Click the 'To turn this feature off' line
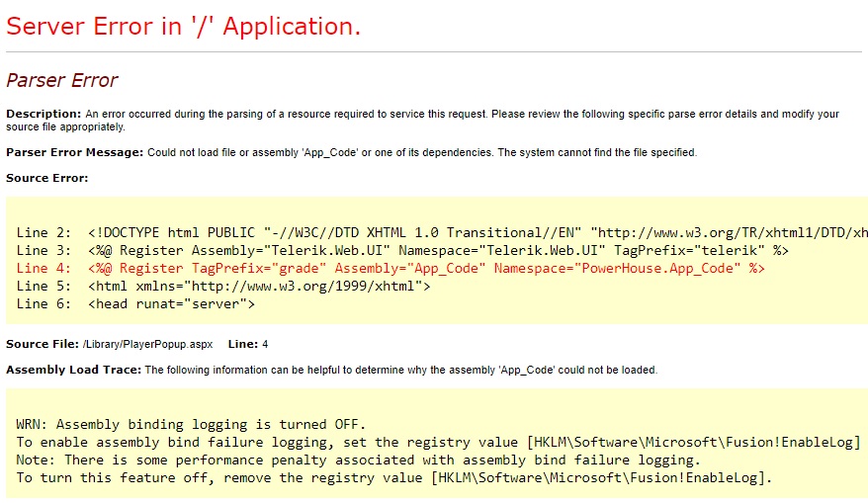 point(393,478)
